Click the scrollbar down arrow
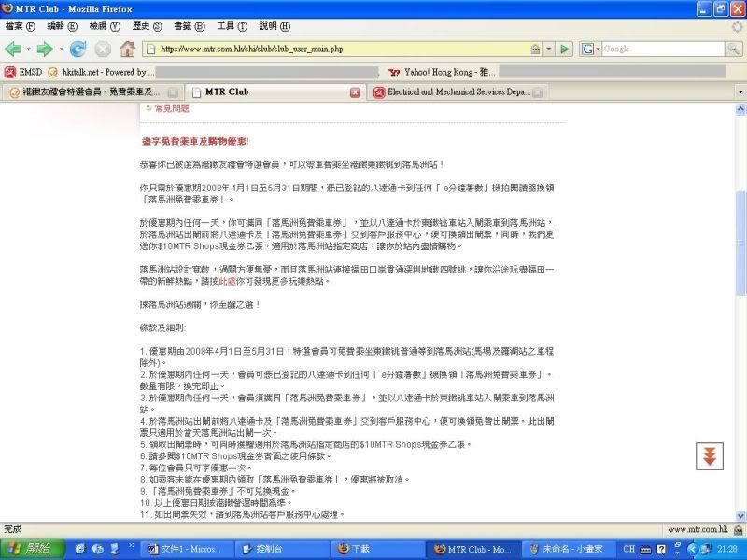 [740, 516]
